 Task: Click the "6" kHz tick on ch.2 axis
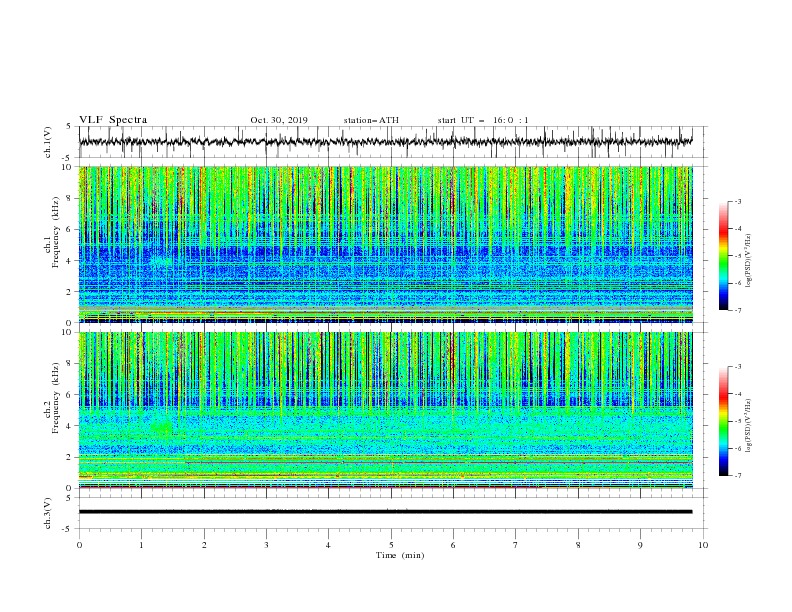tap(69, 395)
